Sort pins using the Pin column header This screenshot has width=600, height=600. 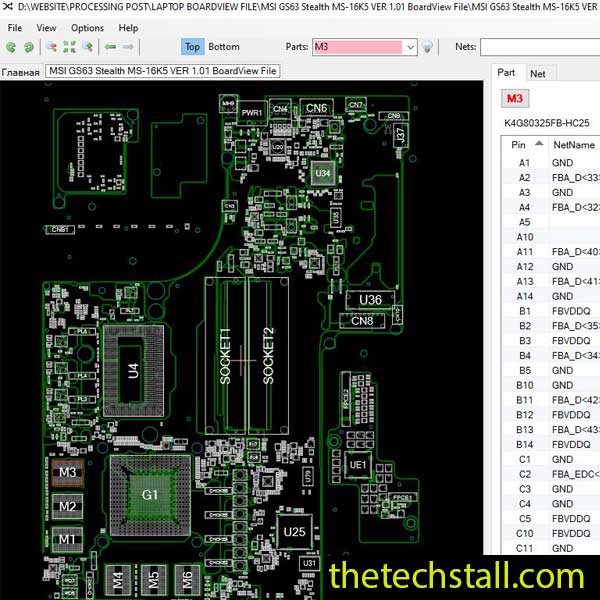(x=520, y=145)
